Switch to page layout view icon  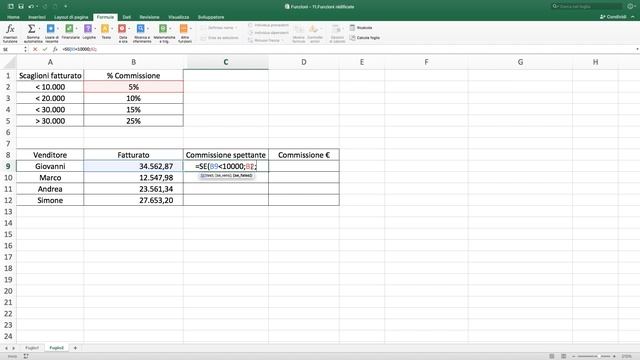click(564, 356)
